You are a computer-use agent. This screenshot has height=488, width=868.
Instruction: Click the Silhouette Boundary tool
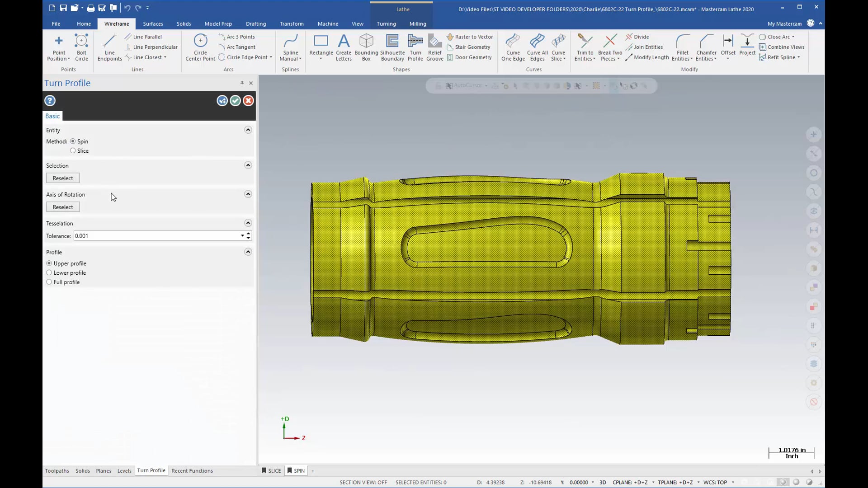pos(392,47)
